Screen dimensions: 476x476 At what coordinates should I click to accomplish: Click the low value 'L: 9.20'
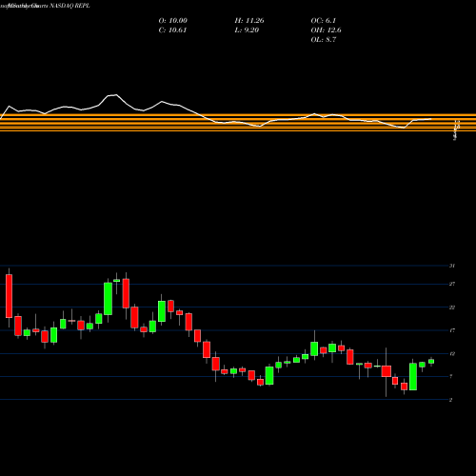(247, 30)
